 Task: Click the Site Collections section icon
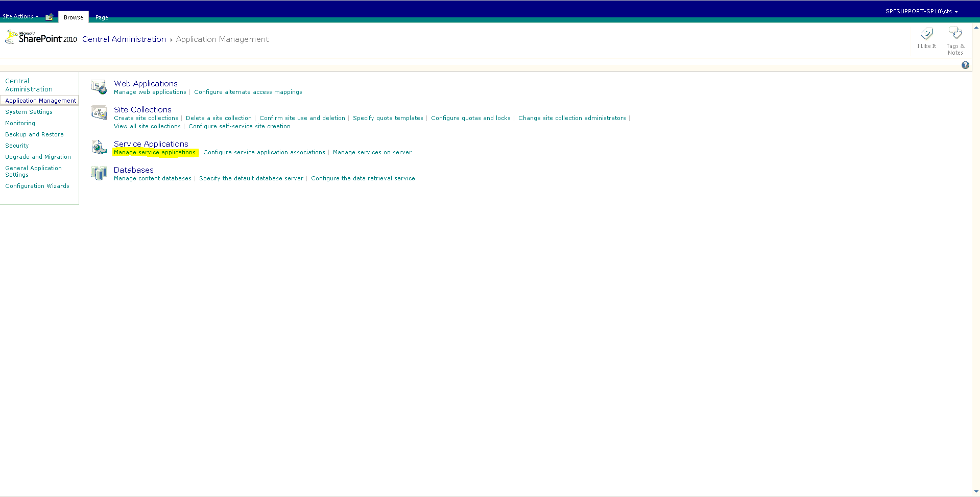pos(99,112)
